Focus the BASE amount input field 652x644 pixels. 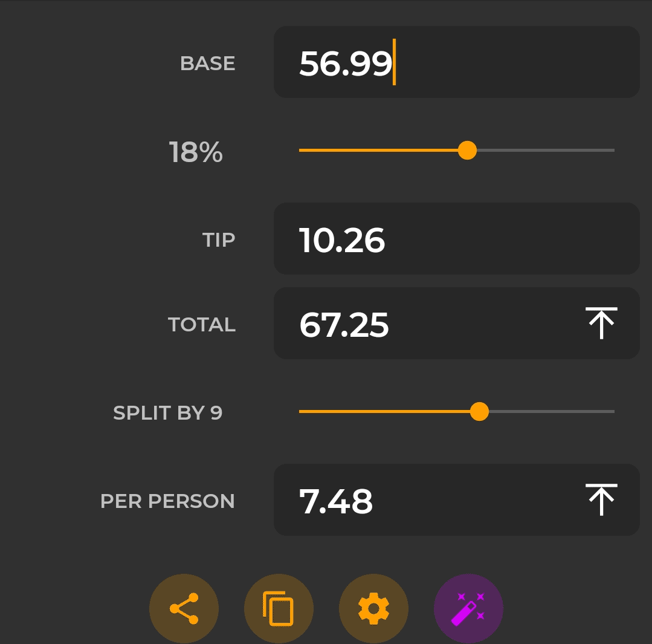click(456, 62)
